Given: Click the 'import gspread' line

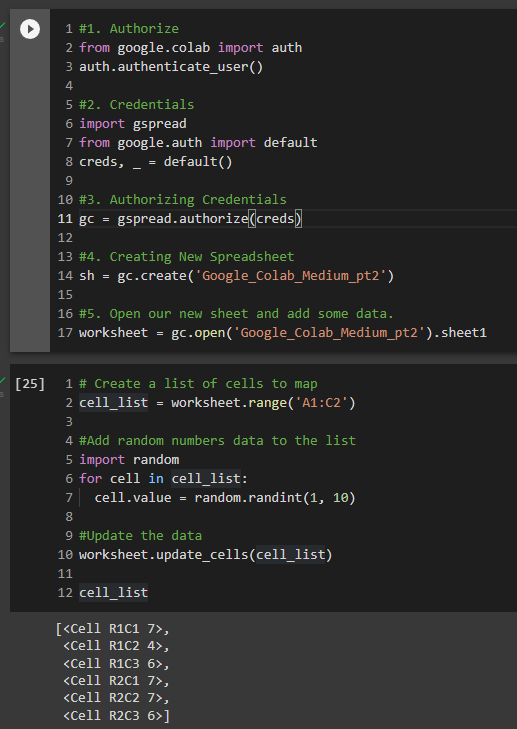Looking at the screenshot, I should (133, 124).
